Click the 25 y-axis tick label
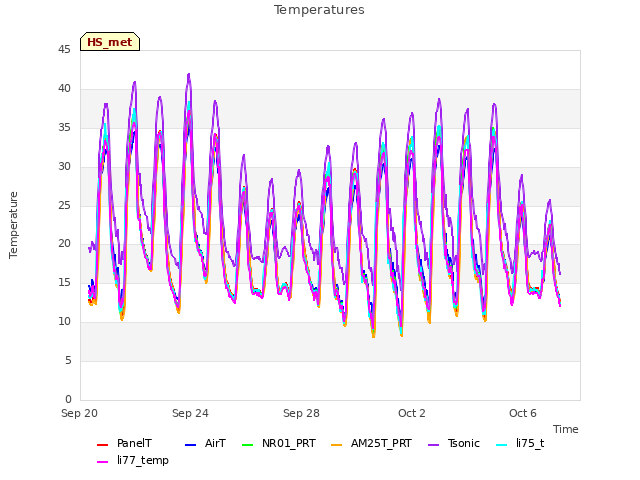Viewport: 640px width, 480px height. (64, 205)
